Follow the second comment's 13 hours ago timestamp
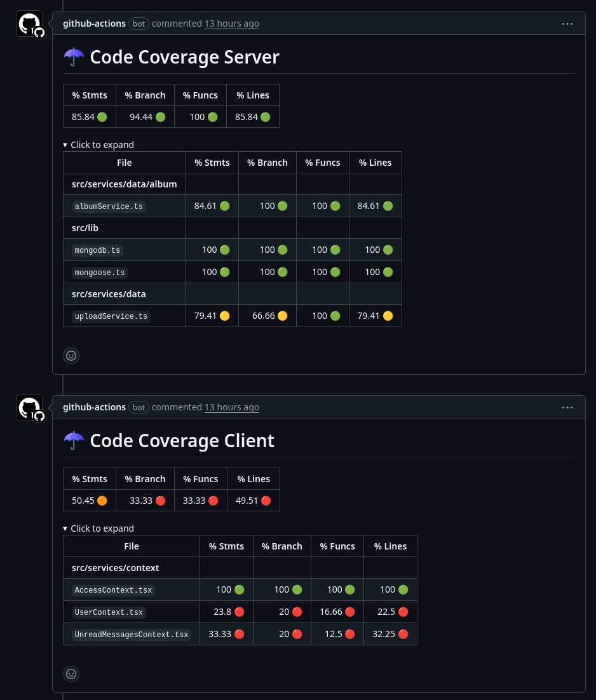Screen dimensions: 596x700 coord(231,407)
